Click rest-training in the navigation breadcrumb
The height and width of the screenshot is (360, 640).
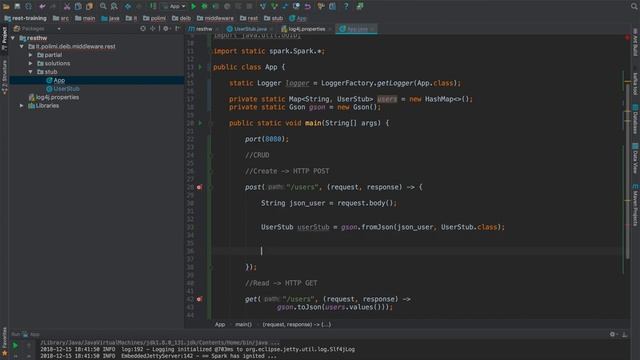pos(26,18)
